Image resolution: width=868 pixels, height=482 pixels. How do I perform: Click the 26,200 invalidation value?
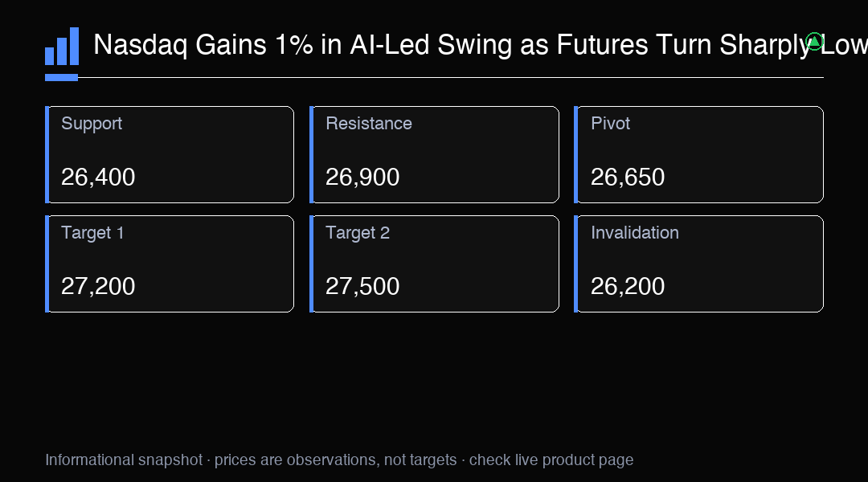(x=628, y=286)
